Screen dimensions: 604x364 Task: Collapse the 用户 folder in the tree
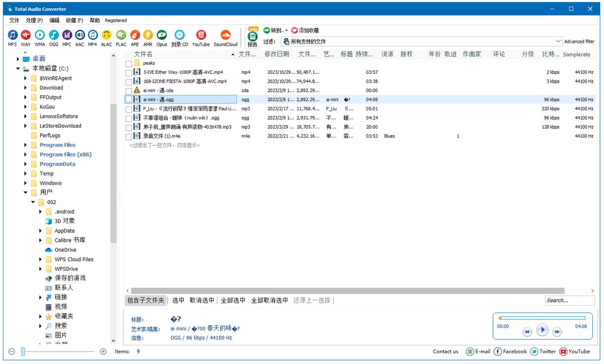pyautogui.click(x=26, y=192)
